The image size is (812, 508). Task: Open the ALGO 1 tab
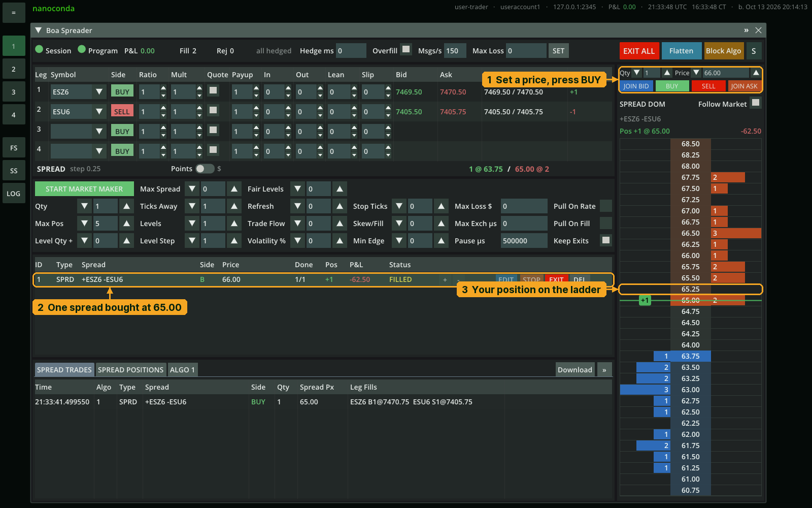point(183,370)
